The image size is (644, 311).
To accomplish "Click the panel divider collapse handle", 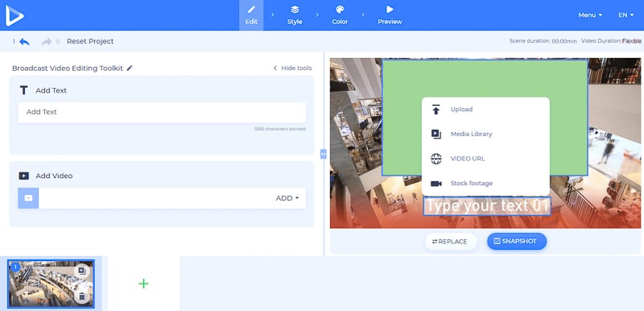I will pyautogui.click(x=324, y=154).
